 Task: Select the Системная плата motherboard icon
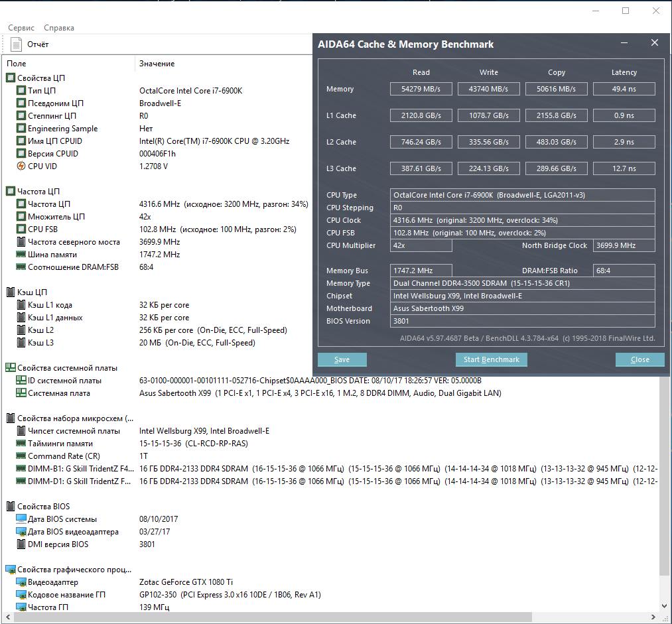[21, 393]
